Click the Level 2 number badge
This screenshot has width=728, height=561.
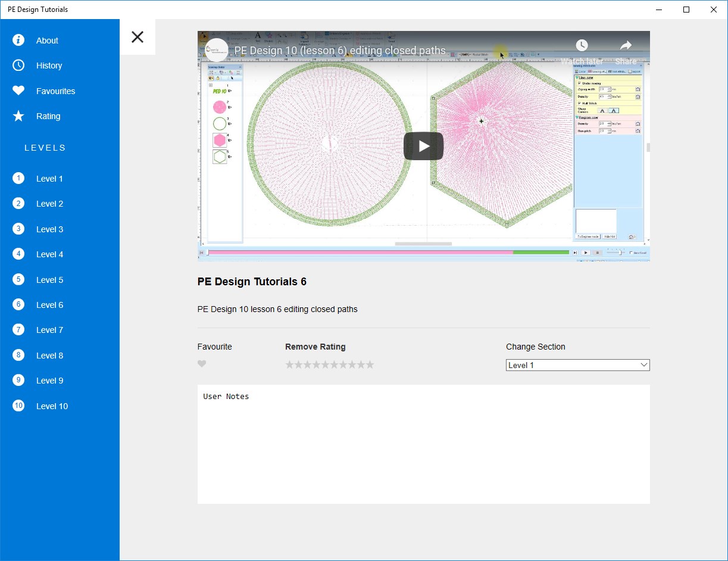(18, 204)
